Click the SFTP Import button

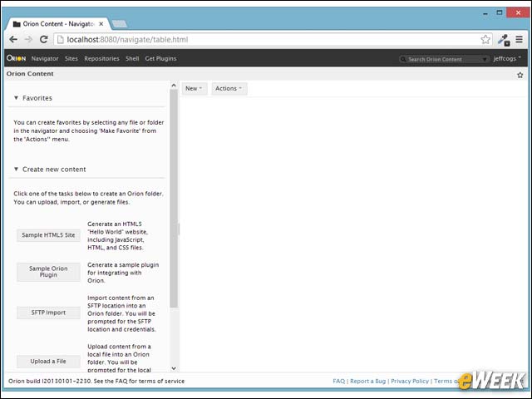point(48,313)
